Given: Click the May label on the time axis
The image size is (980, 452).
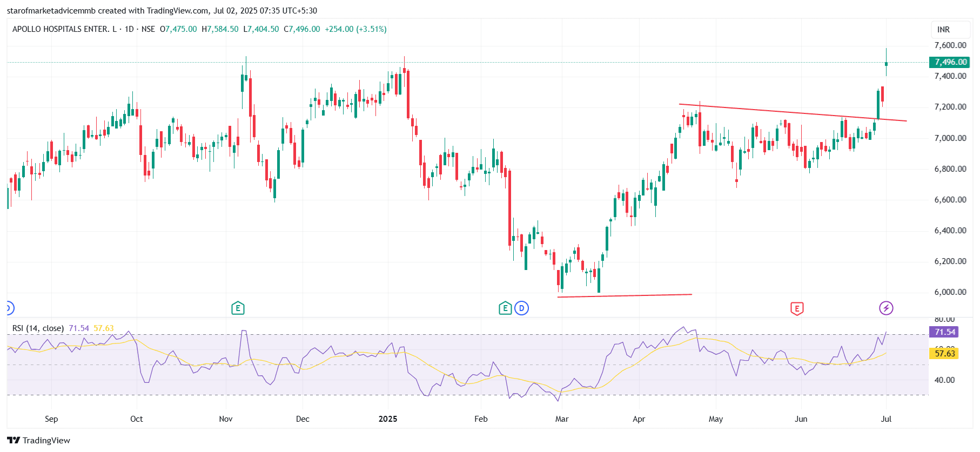Looking at the screenshot, I should click(x=716, y=419).
